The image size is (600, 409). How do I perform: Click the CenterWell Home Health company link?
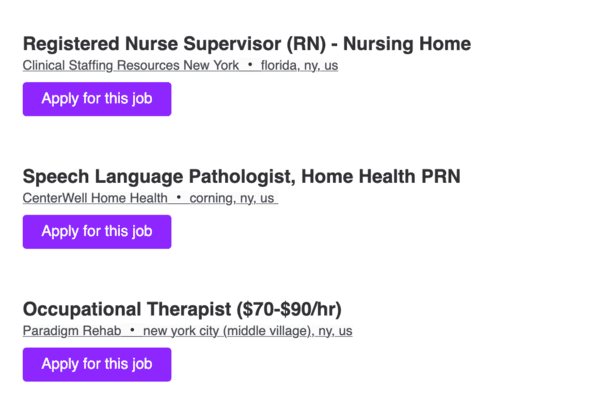95,198
